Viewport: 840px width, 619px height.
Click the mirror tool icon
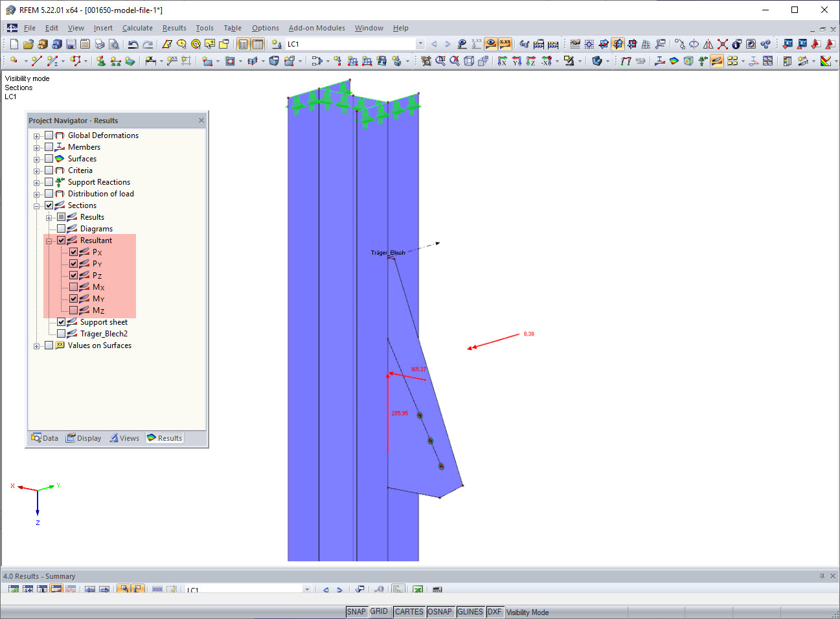tap(709, 44)
